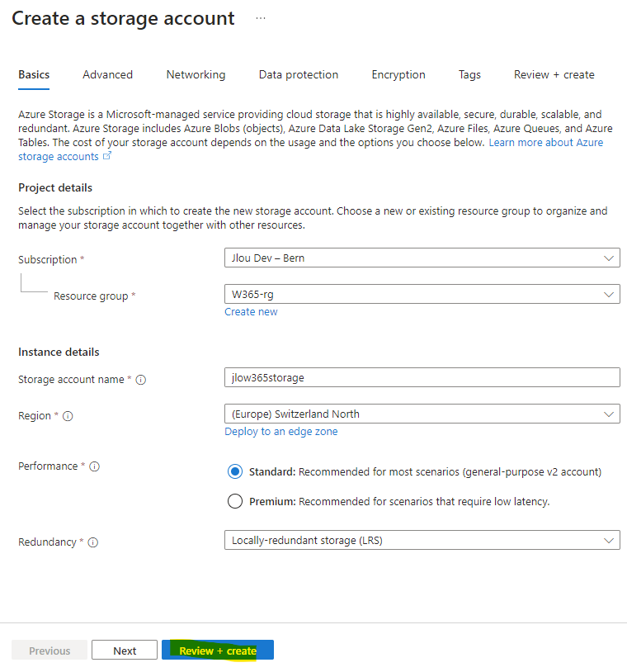This screenshot has width=627, height=672.
Task: Select Standard performance option
Action: (x=234, y=472)
